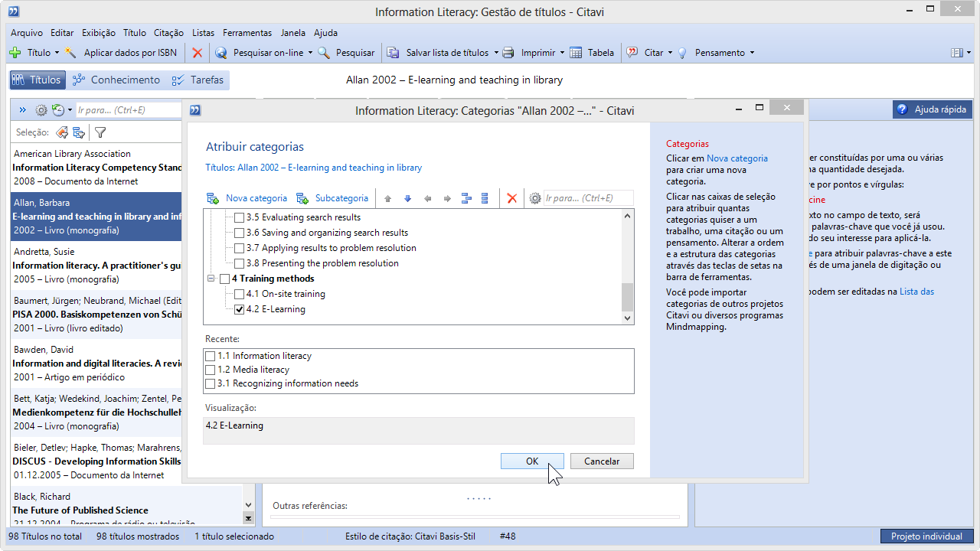Check the 4 Training methods checkbox
This screenshot has height=551, width=980.
tap(224, 279)
